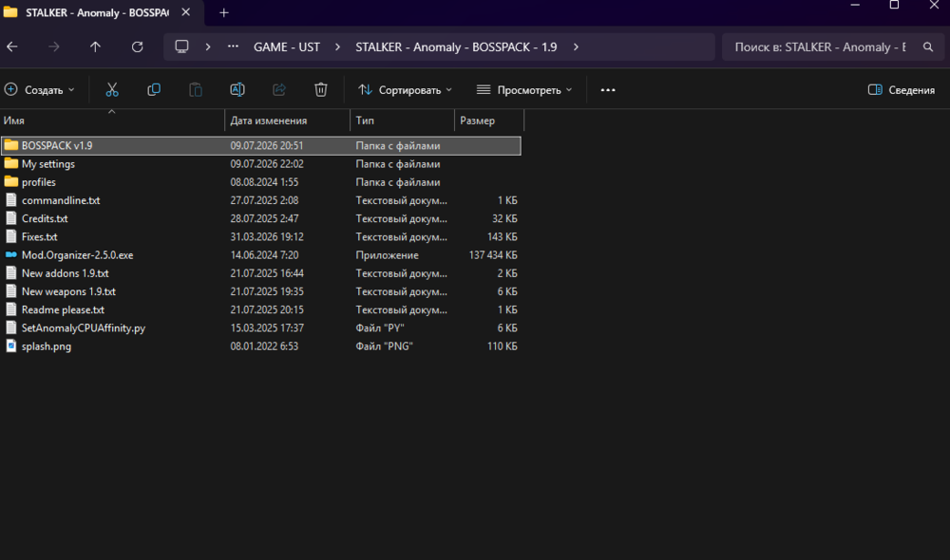Select Credits.txt file name
Screen dimensions: 950x560
pos(45,218)
